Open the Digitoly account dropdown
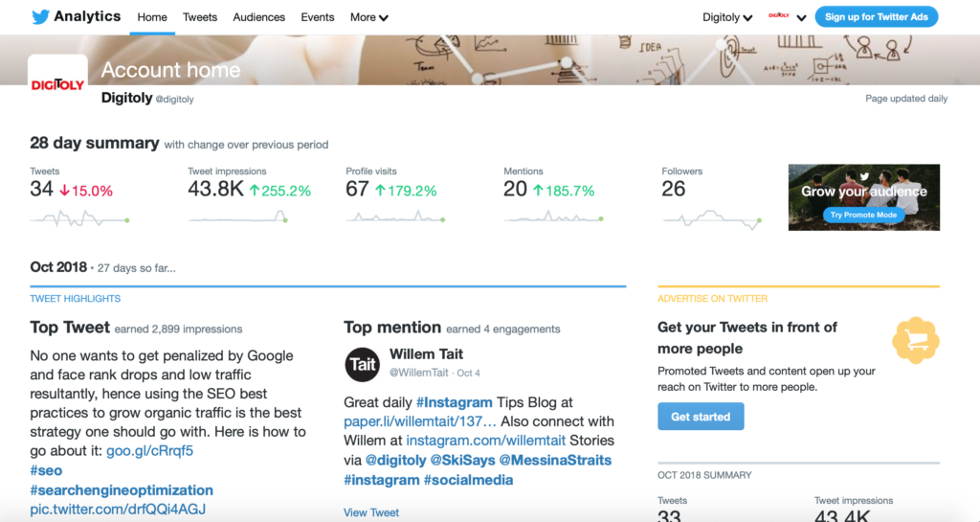The width and height of the screenshot is (980, 522). 727,17
